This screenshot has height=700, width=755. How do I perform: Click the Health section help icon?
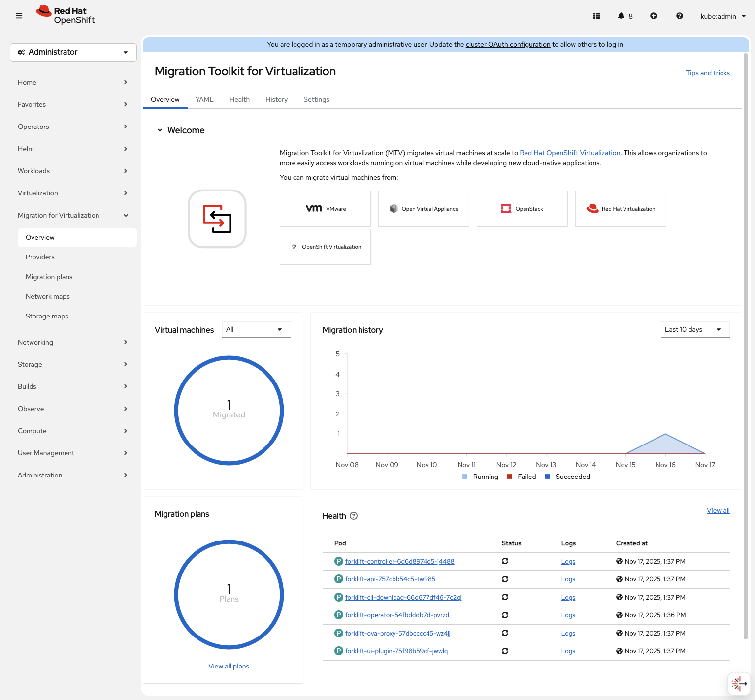tap(353, 516)
